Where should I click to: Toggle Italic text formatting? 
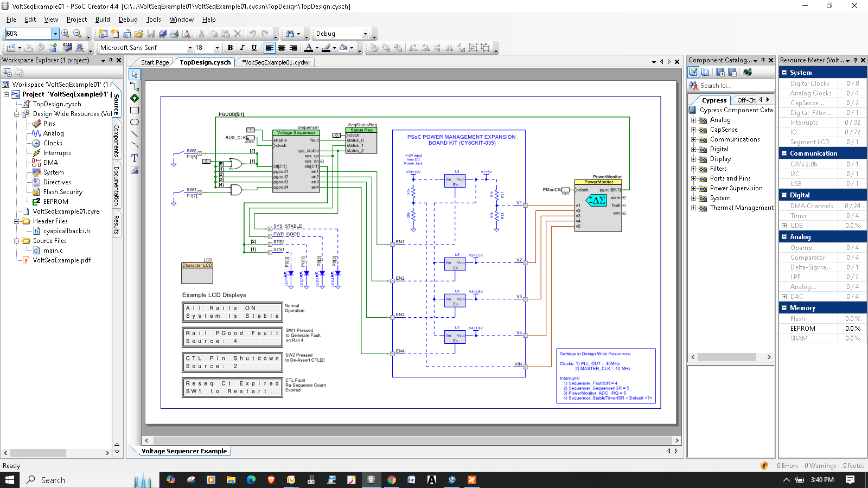(242, 48)
